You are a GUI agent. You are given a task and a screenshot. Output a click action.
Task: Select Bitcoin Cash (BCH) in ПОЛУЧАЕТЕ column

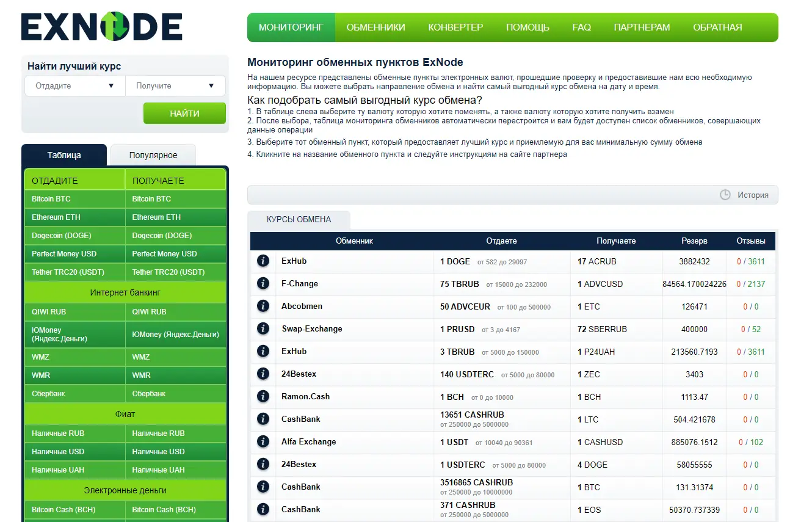[175, 510]
